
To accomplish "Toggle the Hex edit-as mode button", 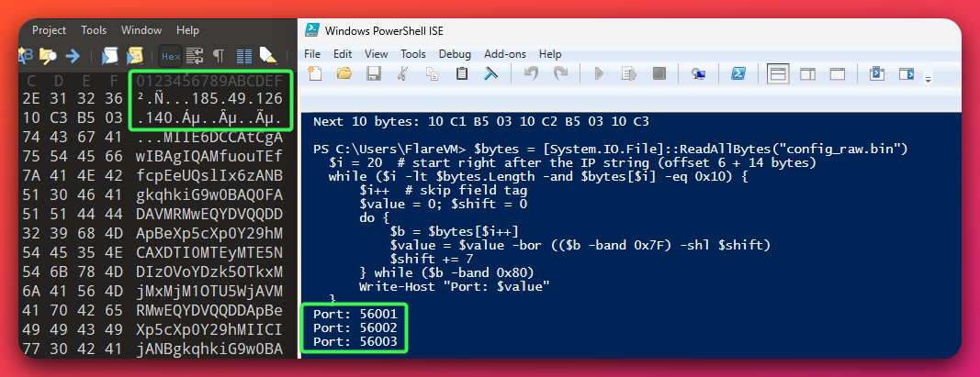I will pos(171,56).
